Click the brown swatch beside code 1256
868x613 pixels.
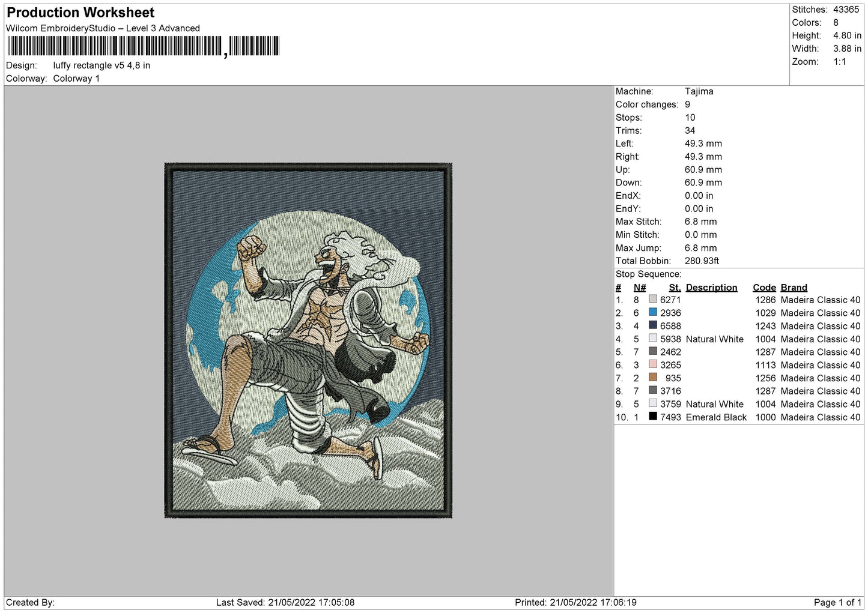point(653,378)
